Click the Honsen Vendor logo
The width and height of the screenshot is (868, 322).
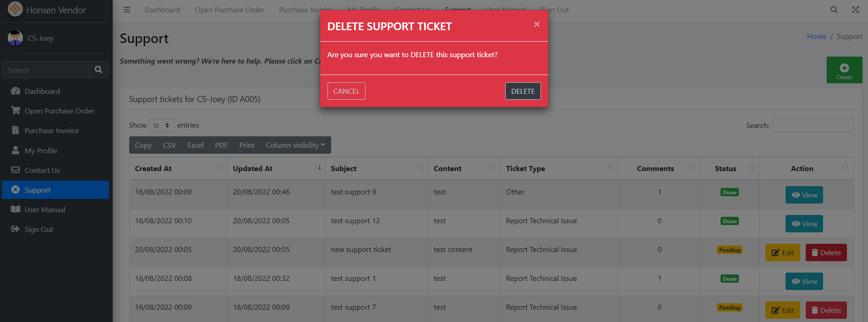[15, 9]
